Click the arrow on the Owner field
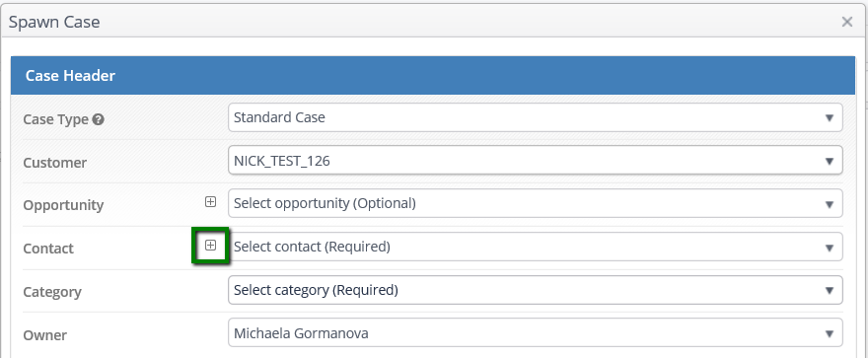Screen dimensions: 868x358 830,333
